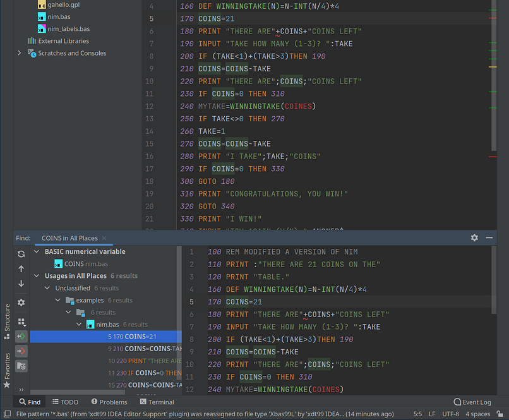
Task: Open the Group By options icon
Action: (x=21, y=321)
